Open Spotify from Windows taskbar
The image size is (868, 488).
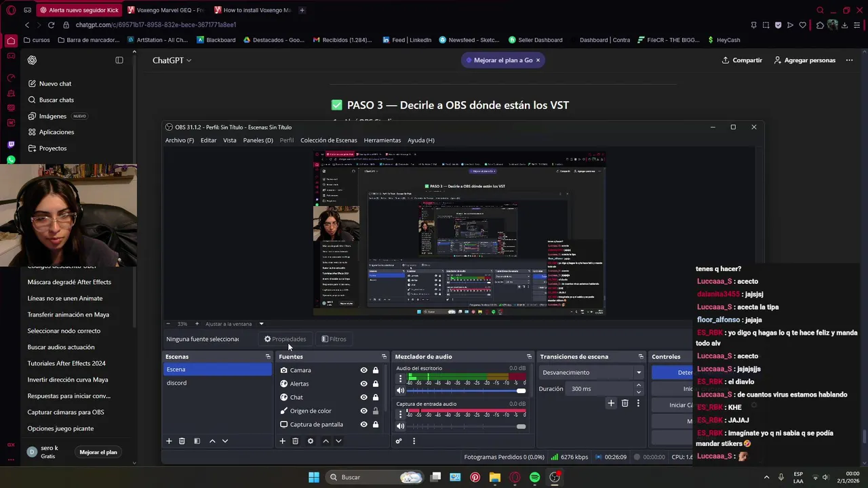[x=534, y=477]
